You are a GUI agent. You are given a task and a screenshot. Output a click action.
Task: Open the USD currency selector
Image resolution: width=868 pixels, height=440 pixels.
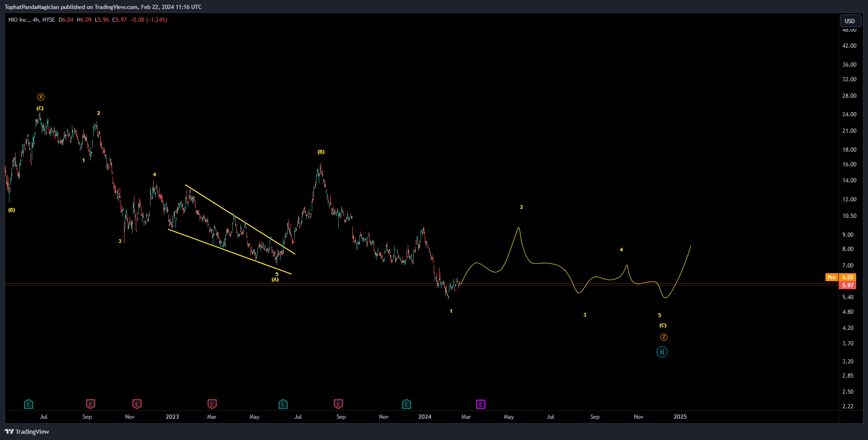pos(850,21)
